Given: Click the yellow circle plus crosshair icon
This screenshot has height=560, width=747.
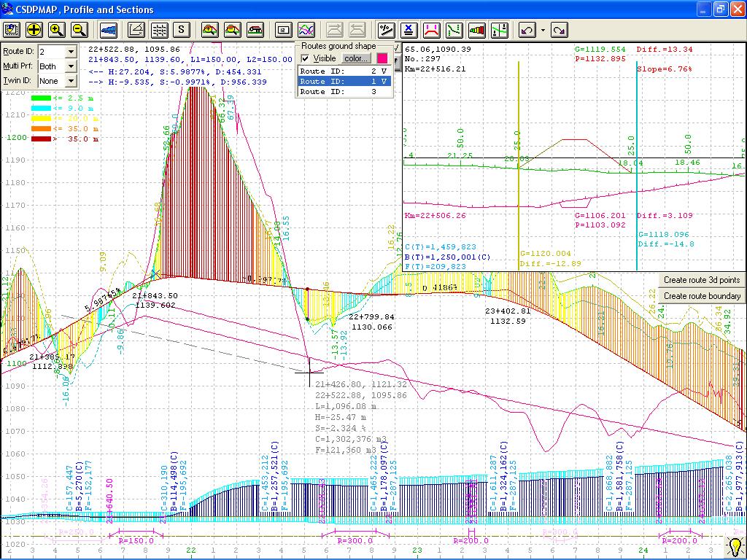Looking at the screenshot, I should click(x=34, y=30).
